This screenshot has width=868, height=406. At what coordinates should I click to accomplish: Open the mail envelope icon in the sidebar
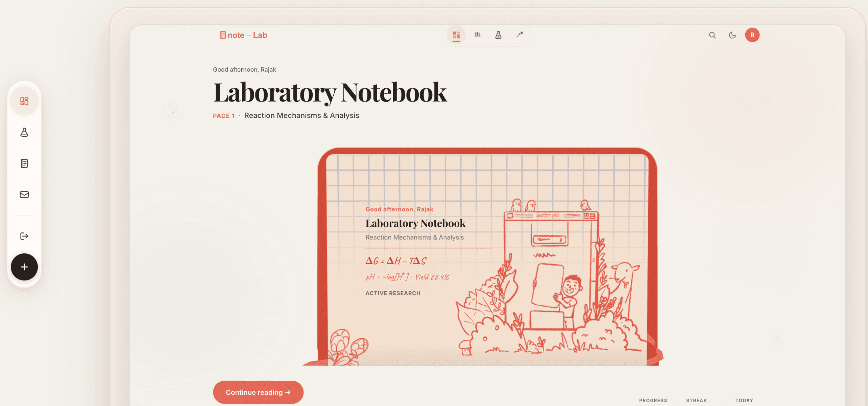tap(24, 195)
